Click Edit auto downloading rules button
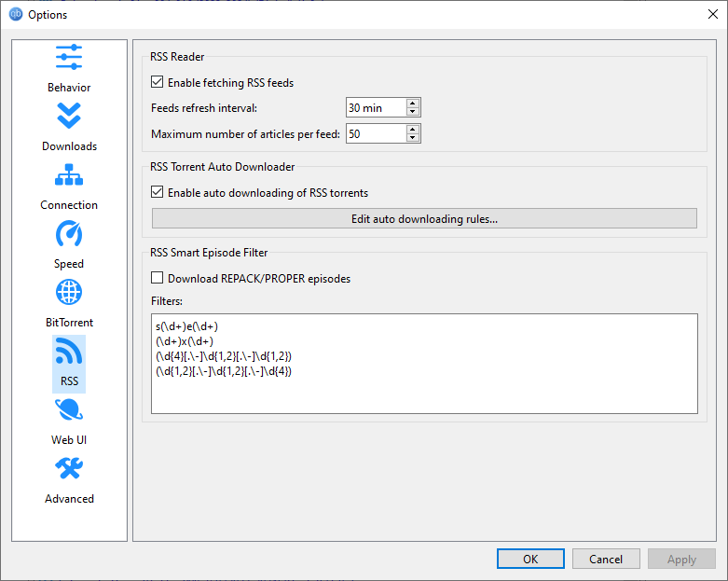The image size is (728, 581). (x=424, y=219)
